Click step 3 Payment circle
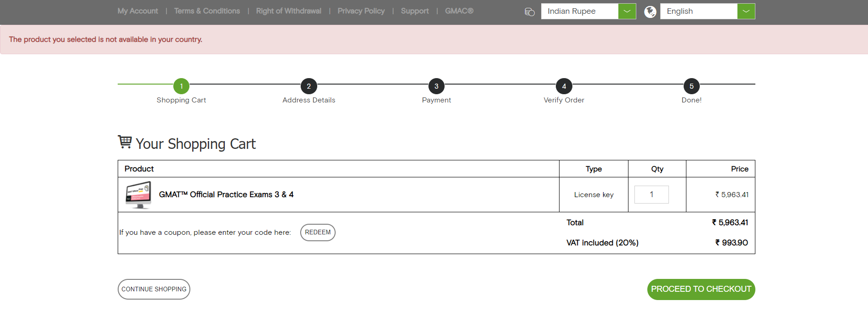This screenshot has height=329, width=868. tap(436, 86)
